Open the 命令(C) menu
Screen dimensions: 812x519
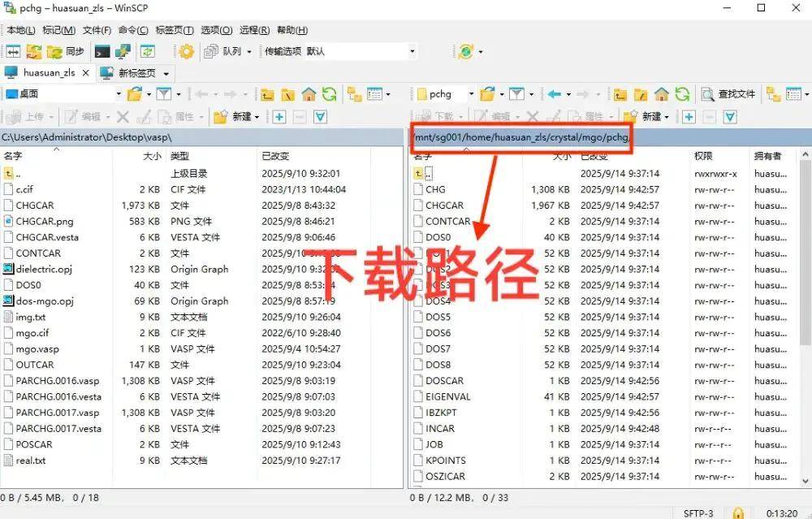click(x=133, y=30)
